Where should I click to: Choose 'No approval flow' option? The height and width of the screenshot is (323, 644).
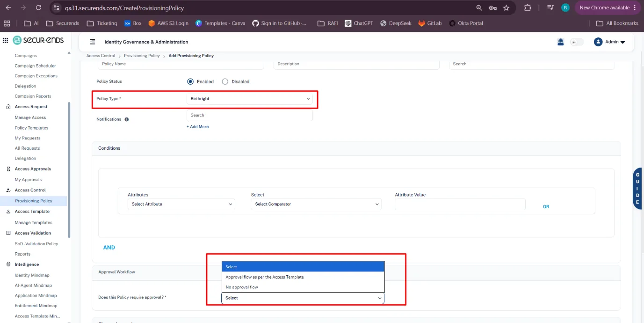click(303, 287)
